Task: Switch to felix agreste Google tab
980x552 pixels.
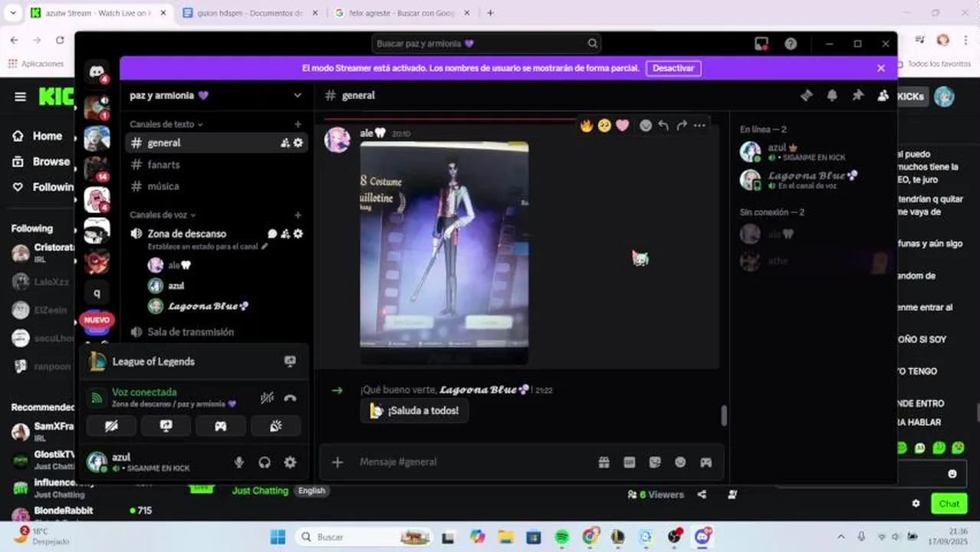Action: click(402, 13)
